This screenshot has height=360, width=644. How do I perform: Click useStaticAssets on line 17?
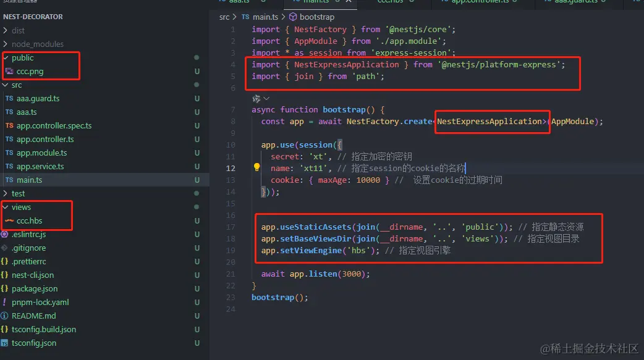(316, 227)
